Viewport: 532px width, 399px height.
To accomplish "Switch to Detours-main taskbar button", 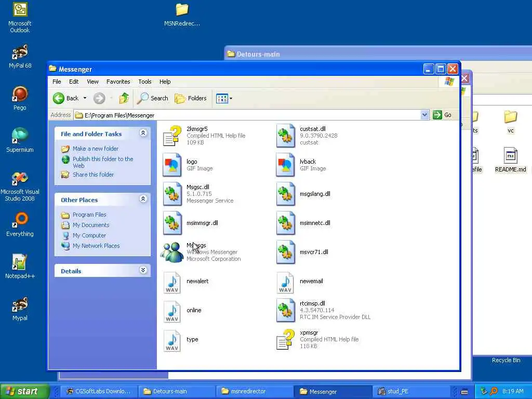I will coord(177,392).
